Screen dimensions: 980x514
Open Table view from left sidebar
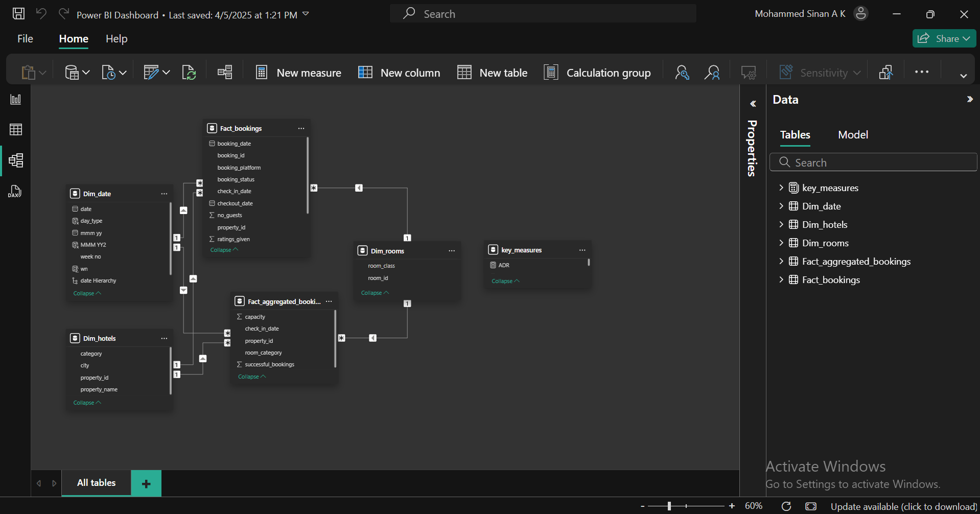pos(16,130)
